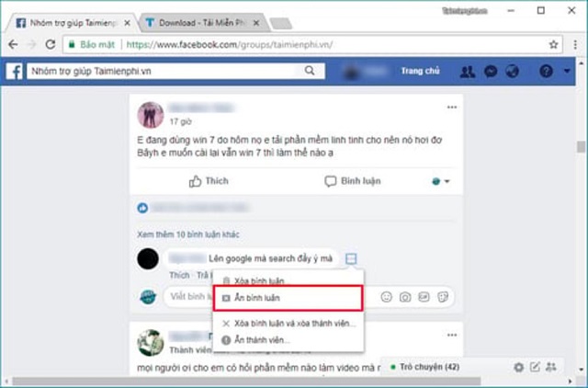Add sticker to the comment
This screenshot has width=588, height=388.
[444, 297]
